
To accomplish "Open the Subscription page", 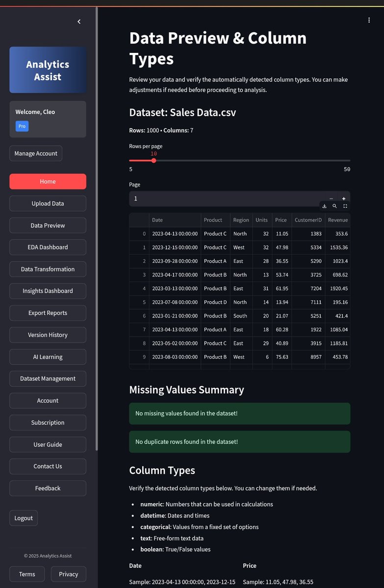I will 48,422.
